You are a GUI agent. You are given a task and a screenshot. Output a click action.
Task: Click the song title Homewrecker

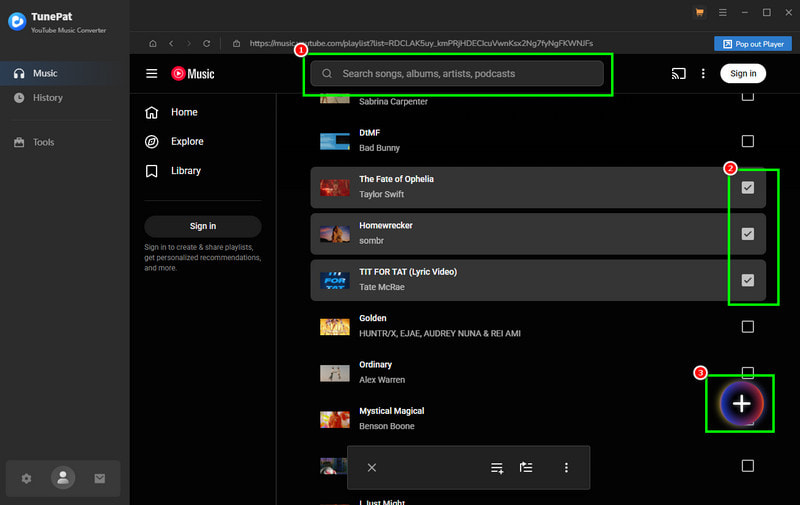[386, 225]
